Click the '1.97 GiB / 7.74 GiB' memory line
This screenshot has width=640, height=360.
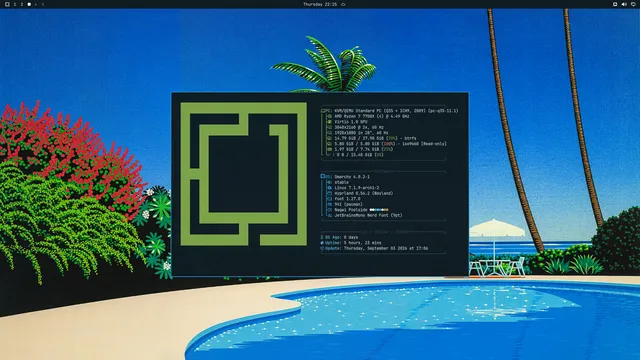363,149
